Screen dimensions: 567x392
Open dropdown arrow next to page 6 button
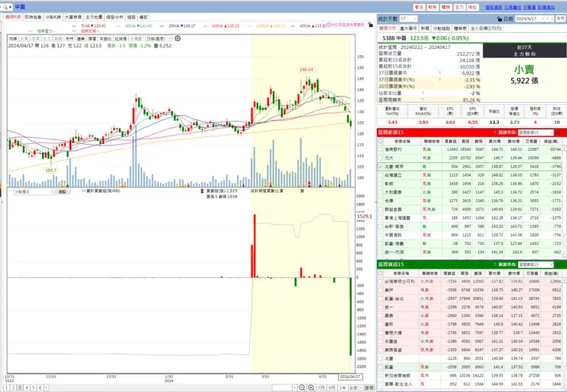[46, 387]
